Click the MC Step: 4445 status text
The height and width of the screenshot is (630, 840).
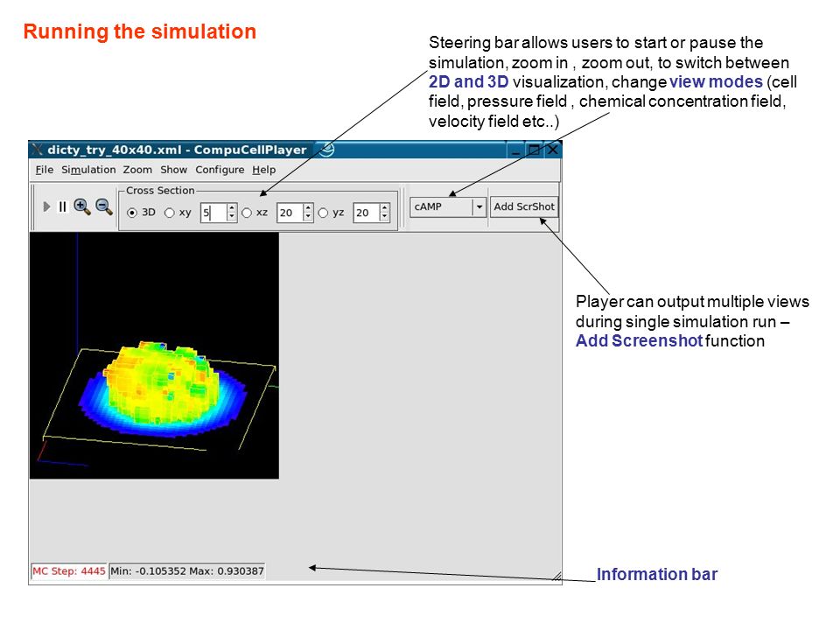[x=69, y=571]
